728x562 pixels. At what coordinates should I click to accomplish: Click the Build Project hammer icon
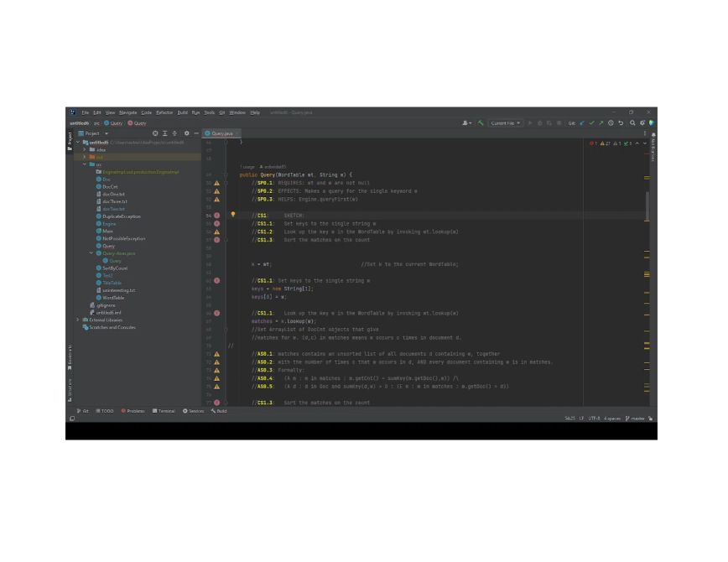point(481,123)
